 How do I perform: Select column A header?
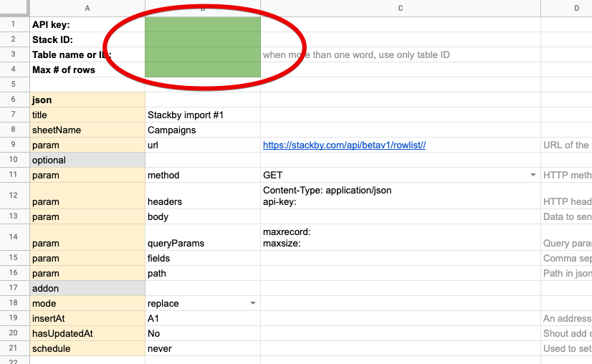tap(87, 9)
